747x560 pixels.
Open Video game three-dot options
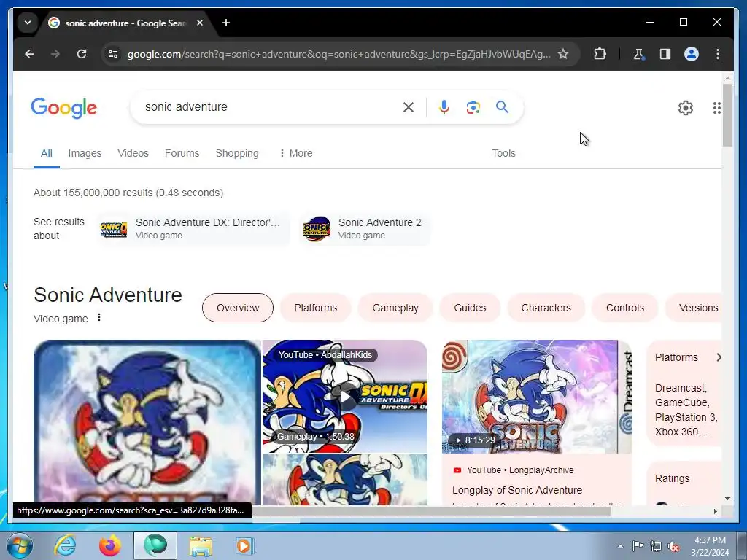click(99, 317)
